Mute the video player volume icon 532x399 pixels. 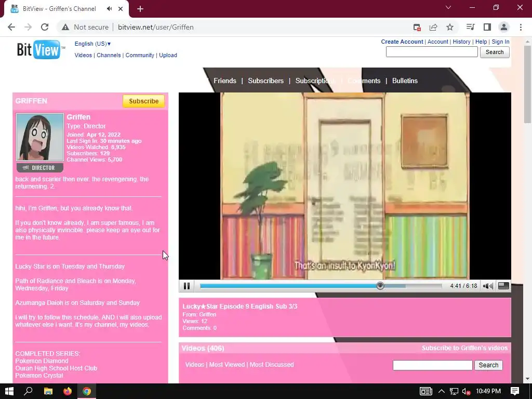tap(487, 286)
